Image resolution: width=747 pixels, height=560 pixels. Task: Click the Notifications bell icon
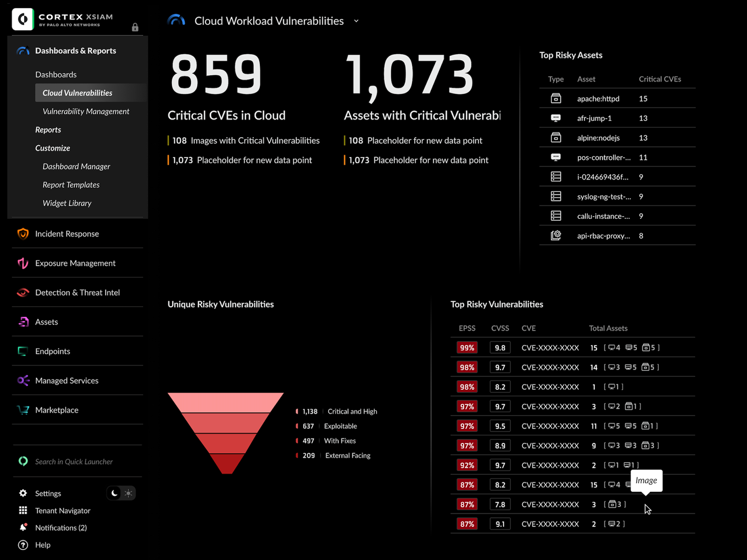[x=23, y=527]
